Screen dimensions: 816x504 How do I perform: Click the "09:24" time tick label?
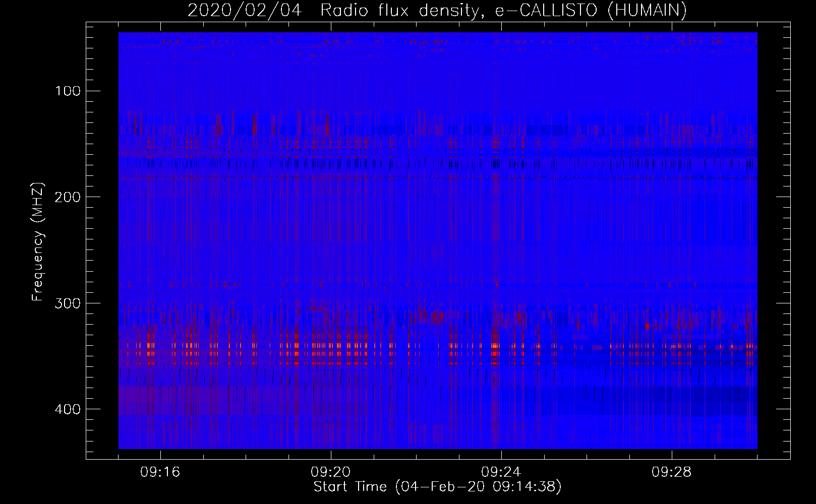click(501, 472)
